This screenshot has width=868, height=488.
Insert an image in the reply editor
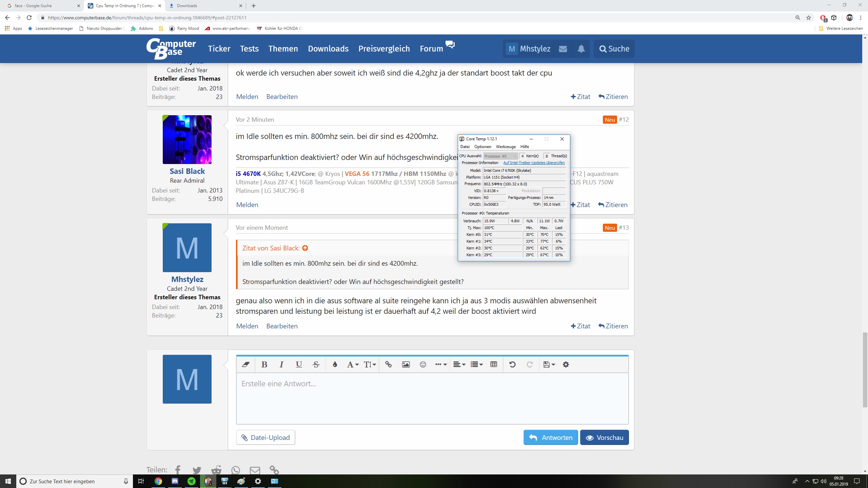tap(406, 365)
